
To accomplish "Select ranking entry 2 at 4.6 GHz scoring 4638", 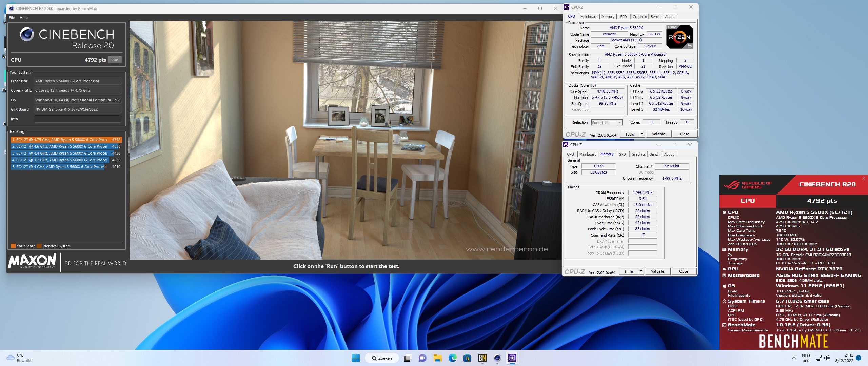I will click(x=66, y=146).
